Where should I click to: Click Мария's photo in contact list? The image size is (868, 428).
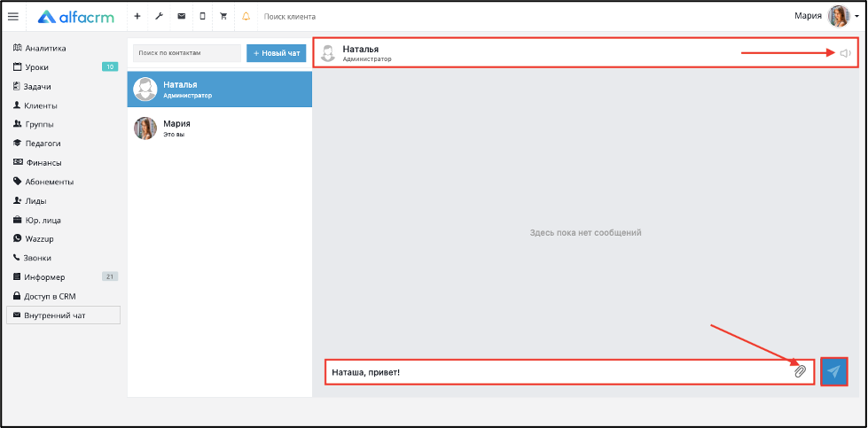click(x=145, y=128)
